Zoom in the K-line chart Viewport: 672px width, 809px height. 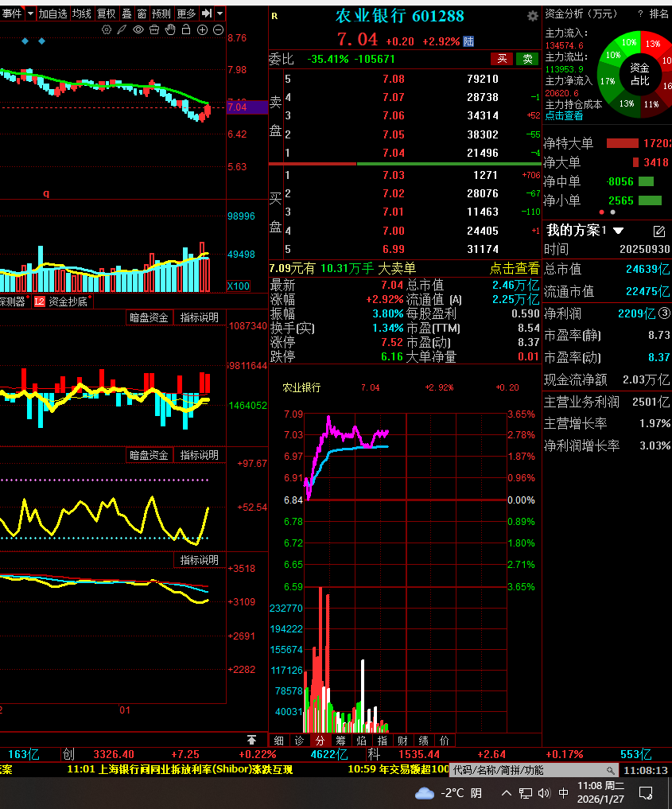[202, 30]
